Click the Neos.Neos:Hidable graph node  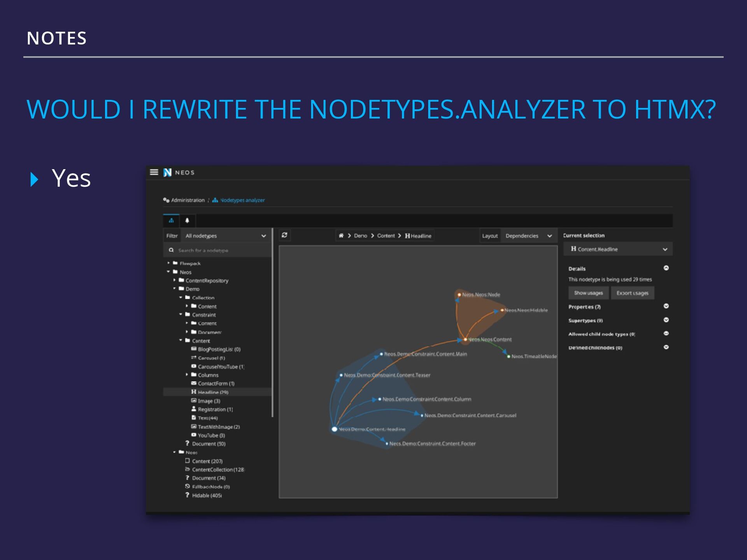502,310
